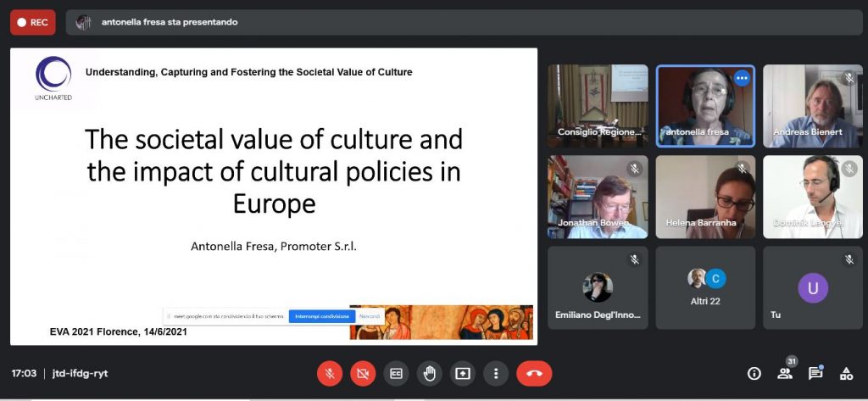This screenshot has height=401, width=868.
Task: Select Jonathan Bowen's video tile
Action: coord(598,197)
